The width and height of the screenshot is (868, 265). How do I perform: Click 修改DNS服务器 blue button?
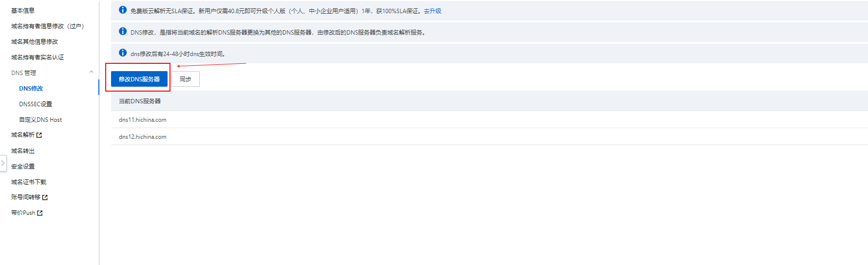139,79
